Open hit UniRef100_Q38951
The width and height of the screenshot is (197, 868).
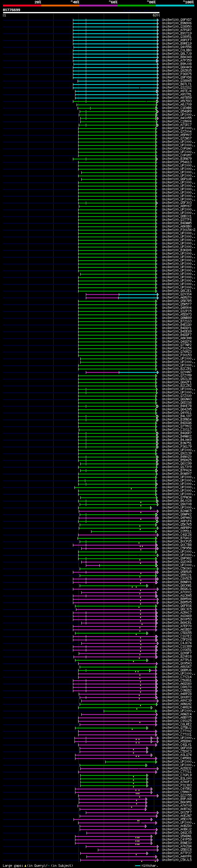click(x=176, y=37)
